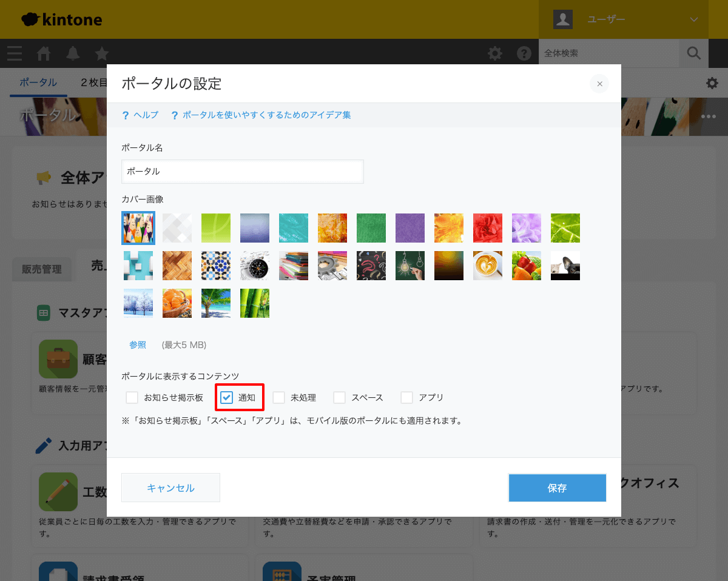
Task: Uncheck the 通知 checkbox
Action: [x=227, y=397]
